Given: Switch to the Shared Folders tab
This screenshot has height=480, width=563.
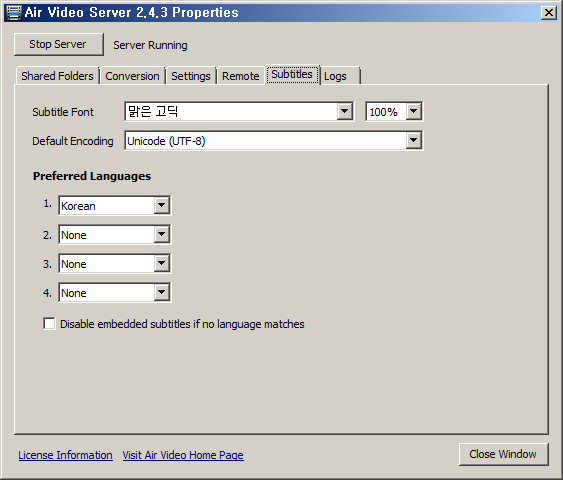Looking at the screenshot, I should (x=57, y=76).
